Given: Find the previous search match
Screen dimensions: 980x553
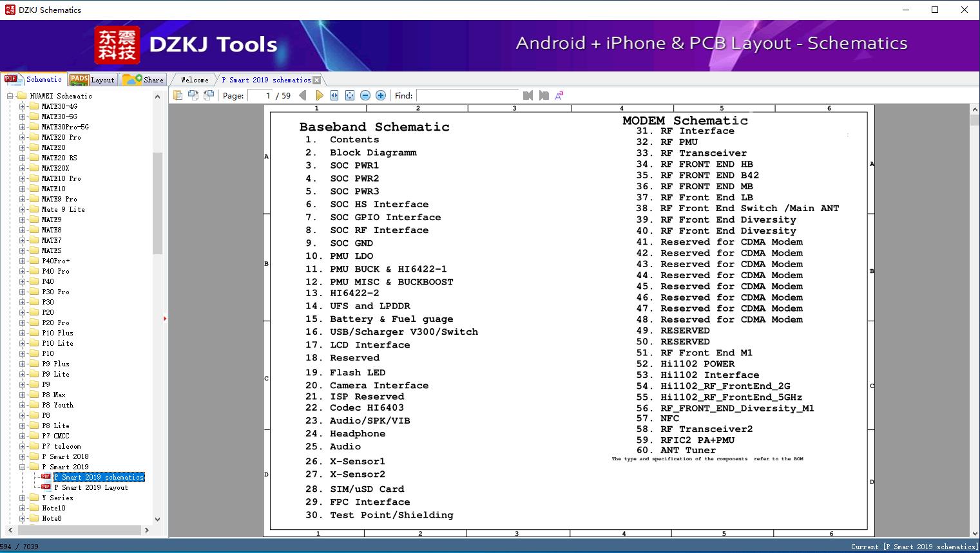Looking at the screenshot, I should tap(528, 95).
